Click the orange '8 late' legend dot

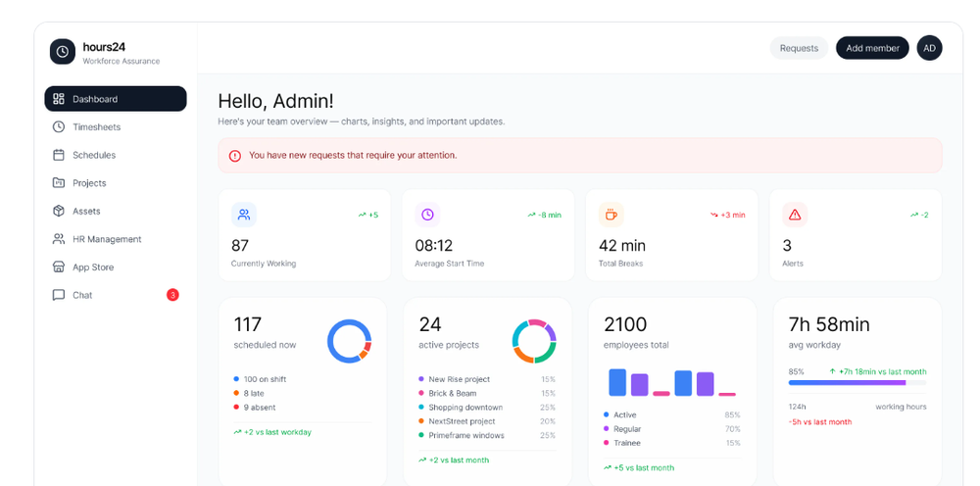[236, 393]
